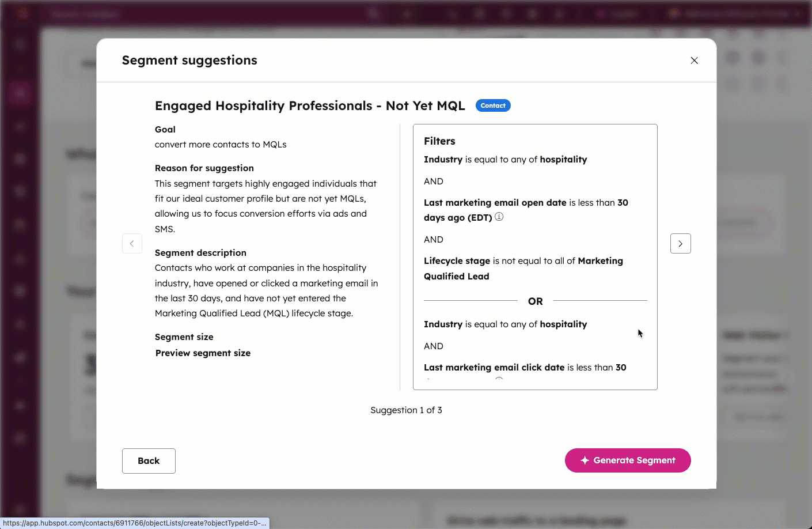Click Preview segment size
This screenshot has width=812, height=529.
pyautogui.click(x=203, y=353)
